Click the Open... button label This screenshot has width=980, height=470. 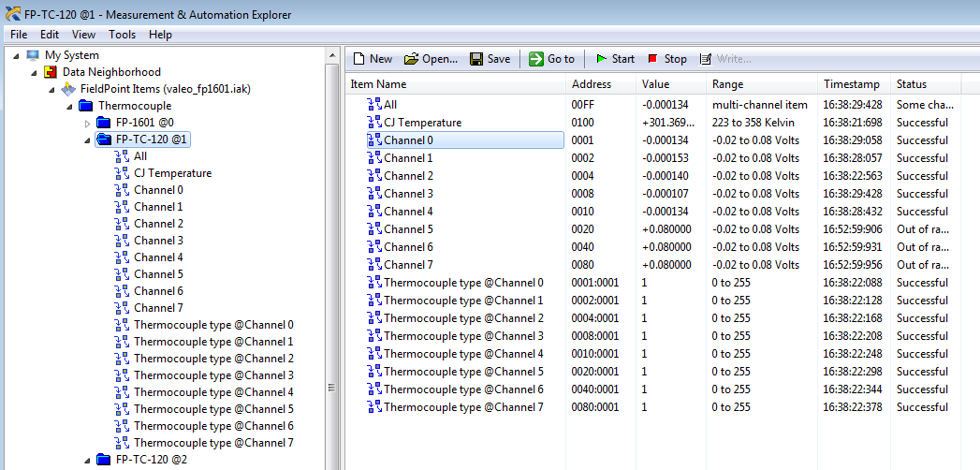440,59
